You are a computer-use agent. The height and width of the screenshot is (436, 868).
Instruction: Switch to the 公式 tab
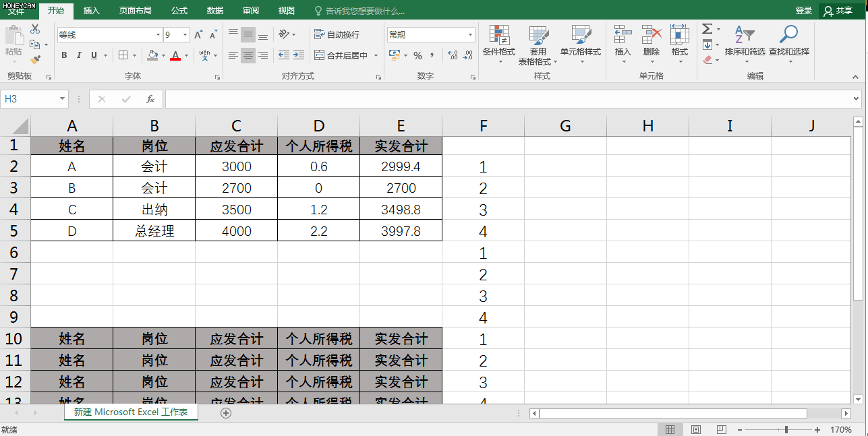179,11
